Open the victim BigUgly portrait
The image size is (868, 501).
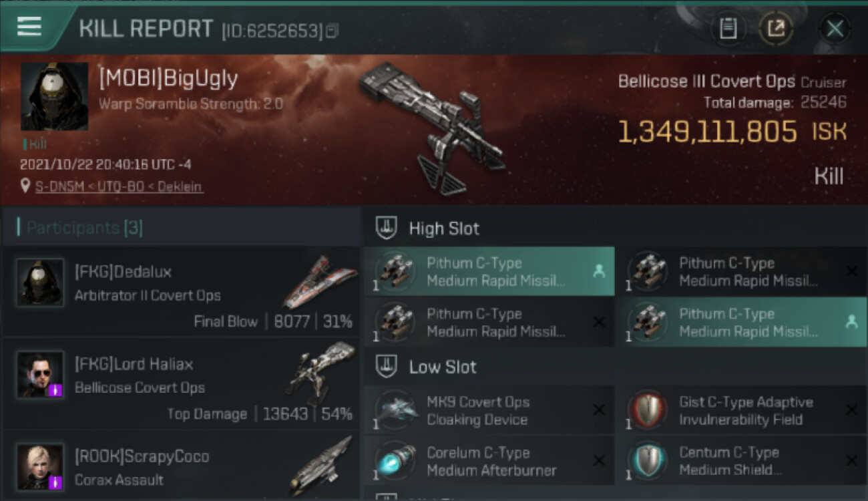(x=54, y=97)
